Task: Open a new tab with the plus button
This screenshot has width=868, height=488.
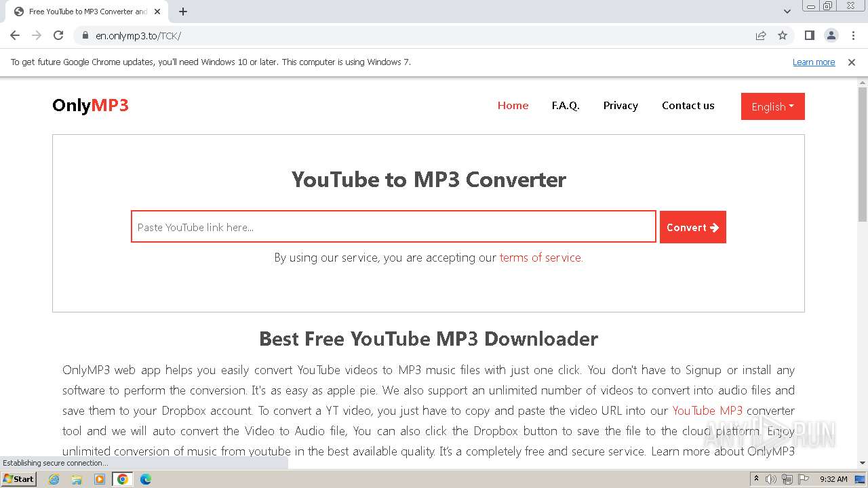Action: 183,12
